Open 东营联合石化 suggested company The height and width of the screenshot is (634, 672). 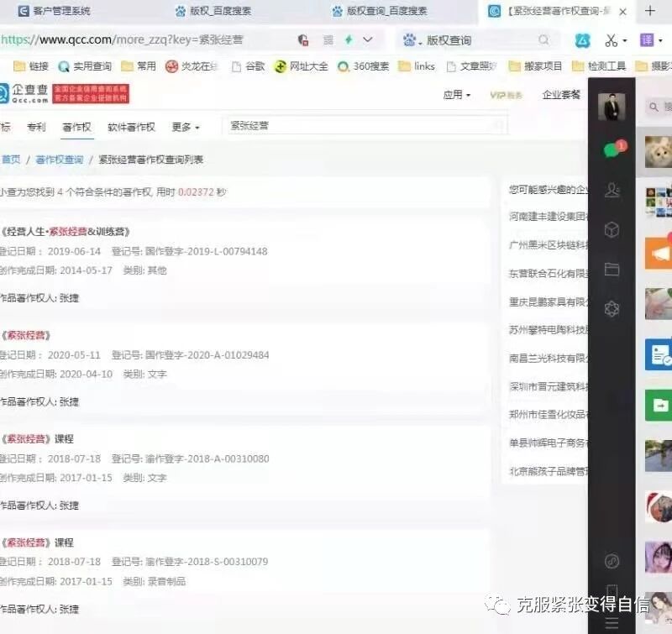549,273
